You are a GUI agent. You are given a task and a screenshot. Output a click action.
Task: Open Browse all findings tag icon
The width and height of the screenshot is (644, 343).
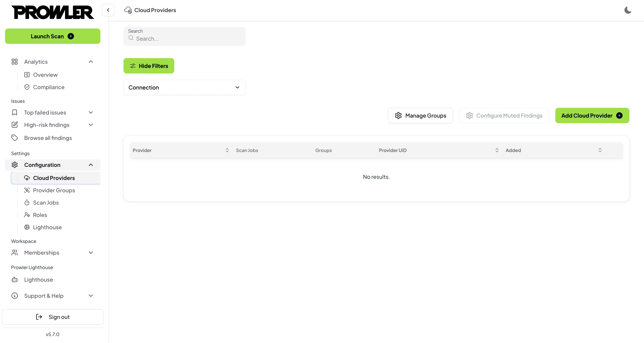pyautogui.click(x=15, y=138)
